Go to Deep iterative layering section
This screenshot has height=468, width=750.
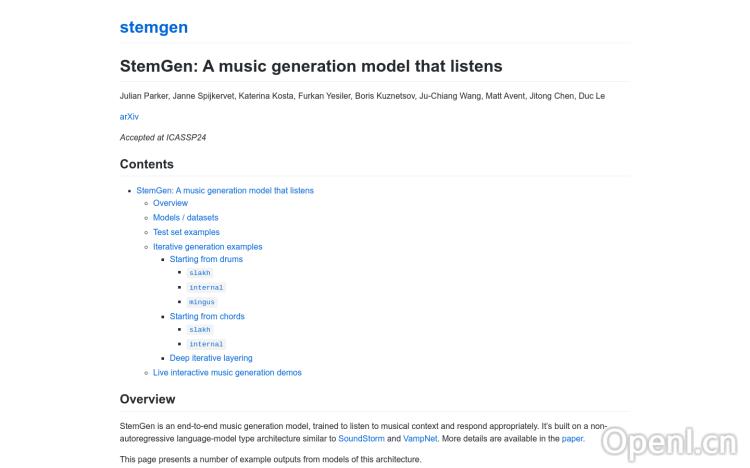(x=211, y=358)
